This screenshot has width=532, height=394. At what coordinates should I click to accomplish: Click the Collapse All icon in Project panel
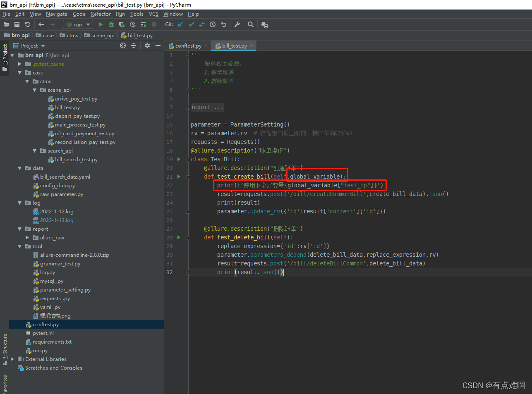tap(134, 45)
